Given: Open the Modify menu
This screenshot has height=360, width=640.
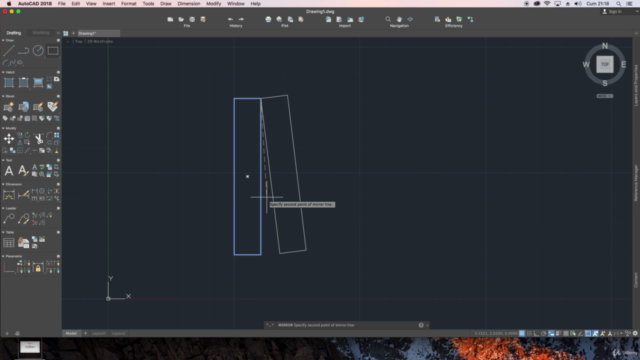Looking at the screenshot, I should click(213, 4).
